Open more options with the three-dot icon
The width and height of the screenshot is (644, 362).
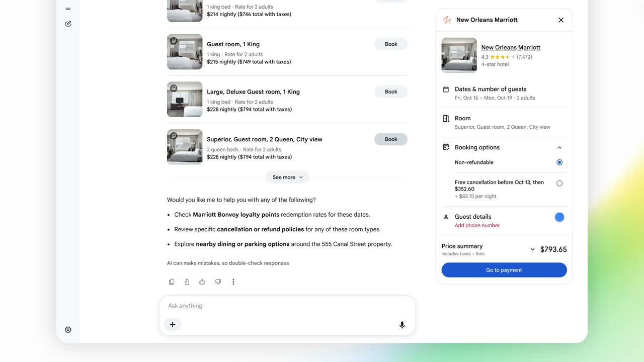[x=233, y=282]
